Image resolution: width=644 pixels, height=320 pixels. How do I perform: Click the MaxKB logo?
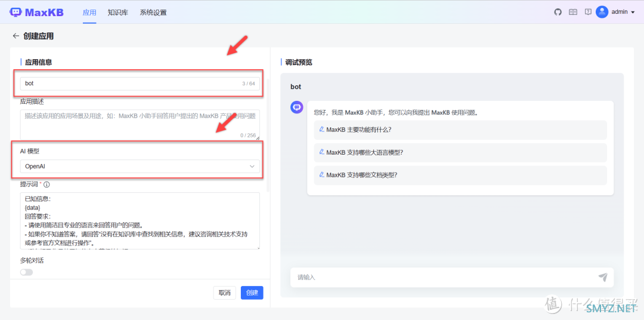[x=36, y=12]
